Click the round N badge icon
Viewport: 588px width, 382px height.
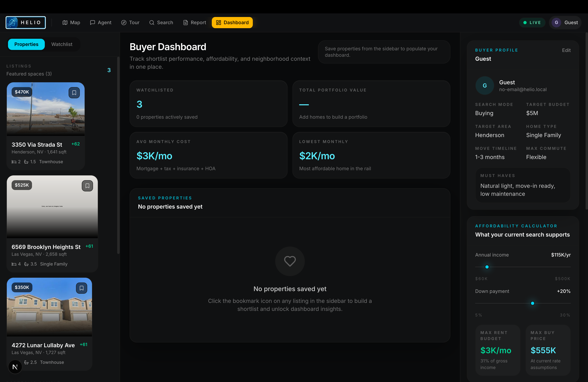[15, 367]
